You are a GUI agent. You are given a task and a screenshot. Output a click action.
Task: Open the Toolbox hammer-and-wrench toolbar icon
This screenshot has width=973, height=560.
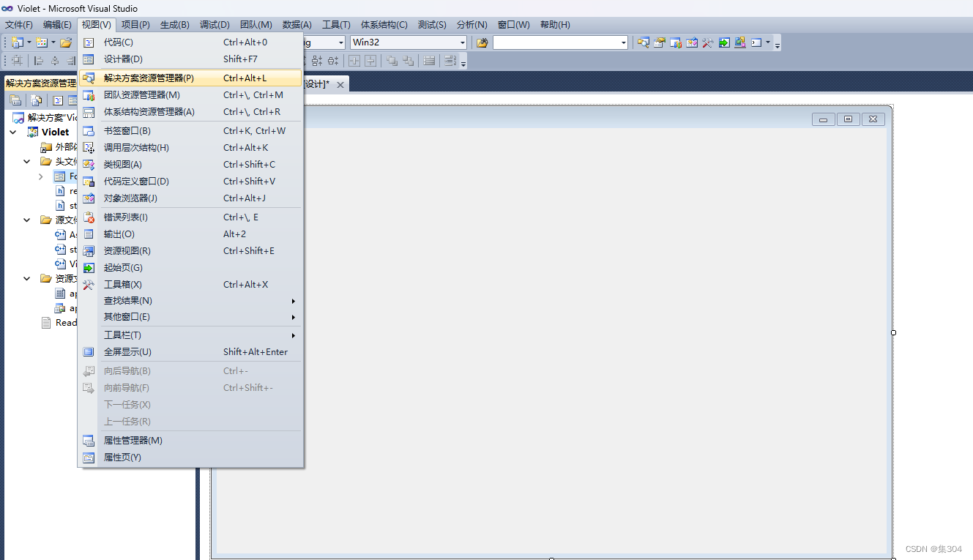click(x=708, y=42)
